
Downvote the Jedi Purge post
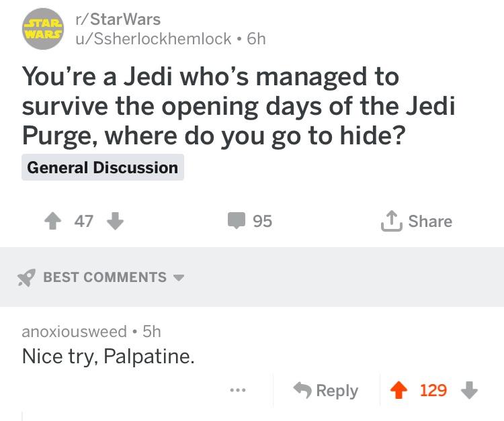115,221
